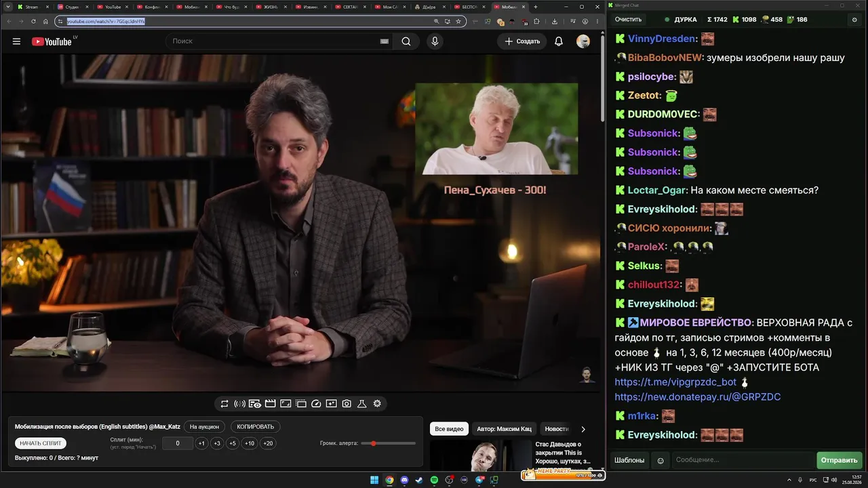Open Telegram from the taskbar
The width and height of the screenshot is (868, 488).
[479, 480]
